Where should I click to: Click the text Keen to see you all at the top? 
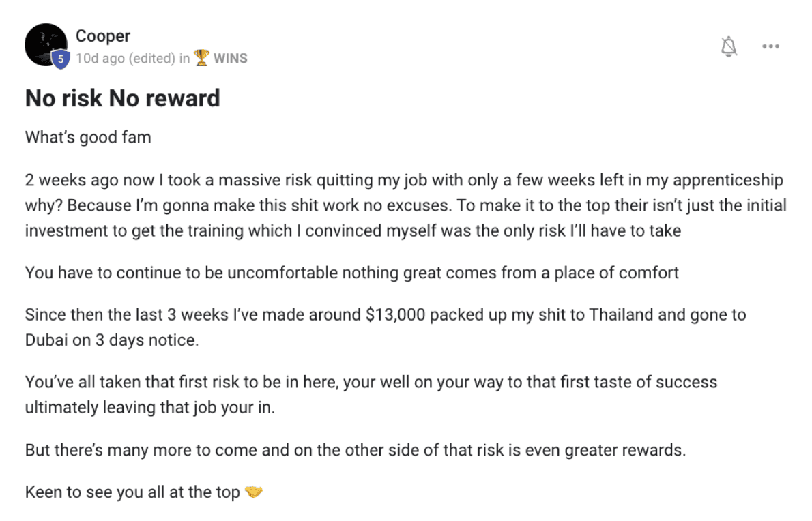[x=132, y=492]
